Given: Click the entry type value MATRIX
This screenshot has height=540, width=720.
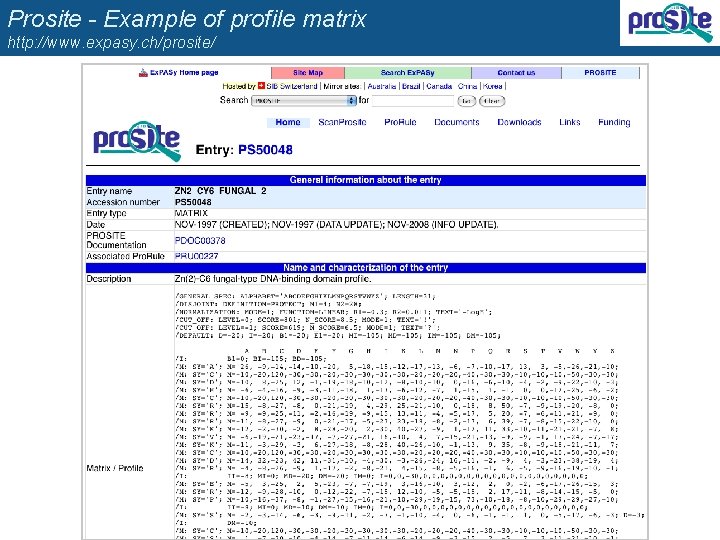Looking at the screenshot, I should tap(191, 214).
